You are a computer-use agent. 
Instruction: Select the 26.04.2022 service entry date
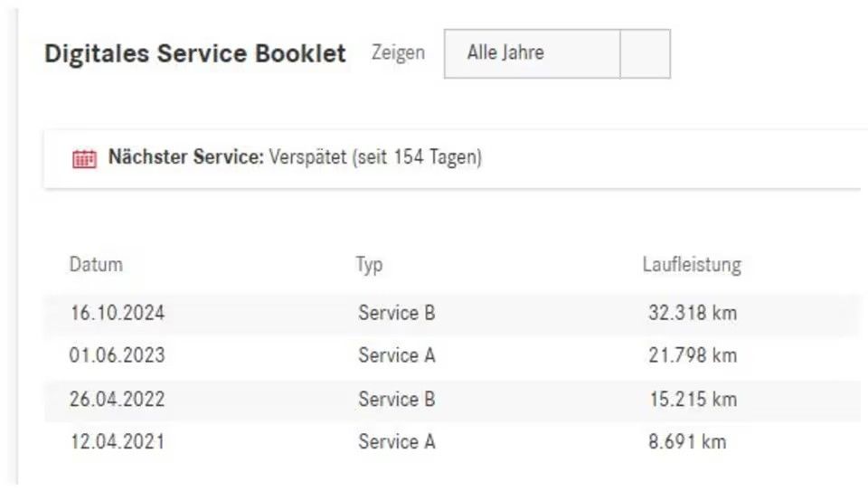(118, 399)
